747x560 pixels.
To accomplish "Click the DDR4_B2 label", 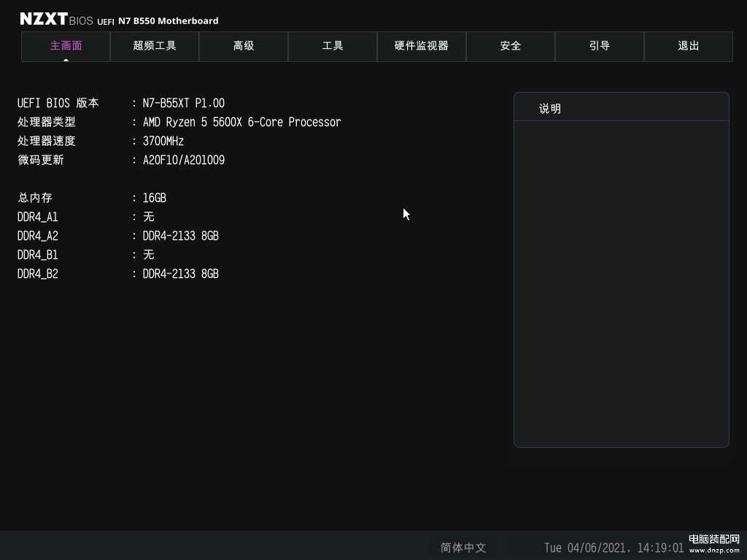I will click(x=38, y=274).
